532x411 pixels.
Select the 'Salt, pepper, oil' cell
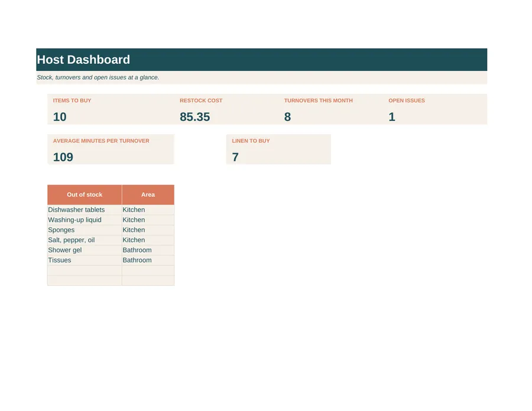pos(85,240)
